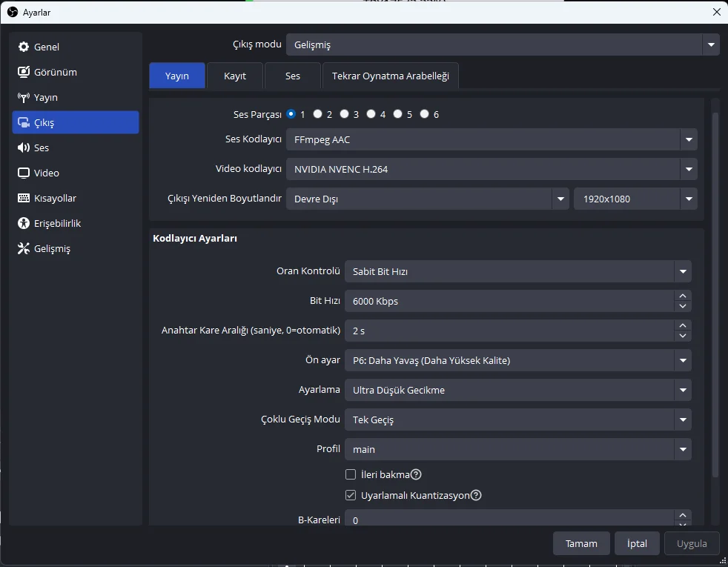Decrease Anahtar Kare Aralığı with down arrow
The height and width of the screenshot is (567, 728).
[x=683, y=336]
